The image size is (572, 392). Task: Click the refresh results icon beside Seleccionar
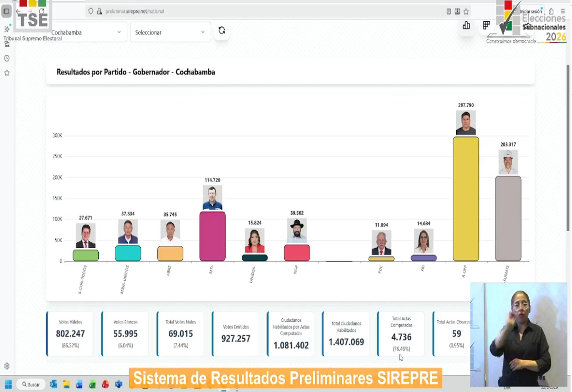pos(222,30)
